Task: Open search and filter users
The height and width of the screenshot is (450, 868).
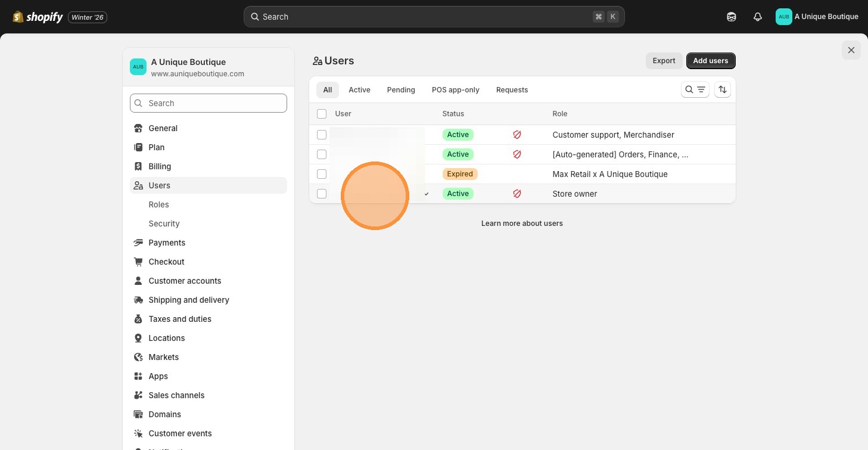Action: [695, 89]
